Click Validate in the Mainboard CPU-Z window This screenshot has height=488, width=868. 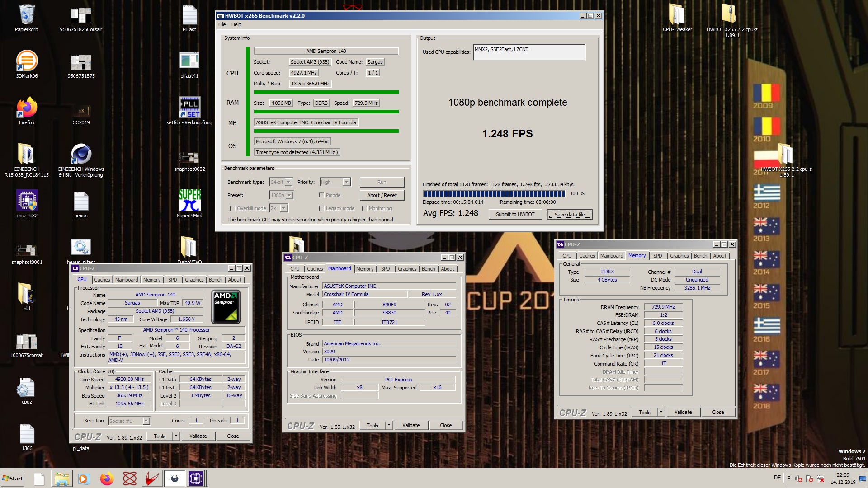pos(411,425)
